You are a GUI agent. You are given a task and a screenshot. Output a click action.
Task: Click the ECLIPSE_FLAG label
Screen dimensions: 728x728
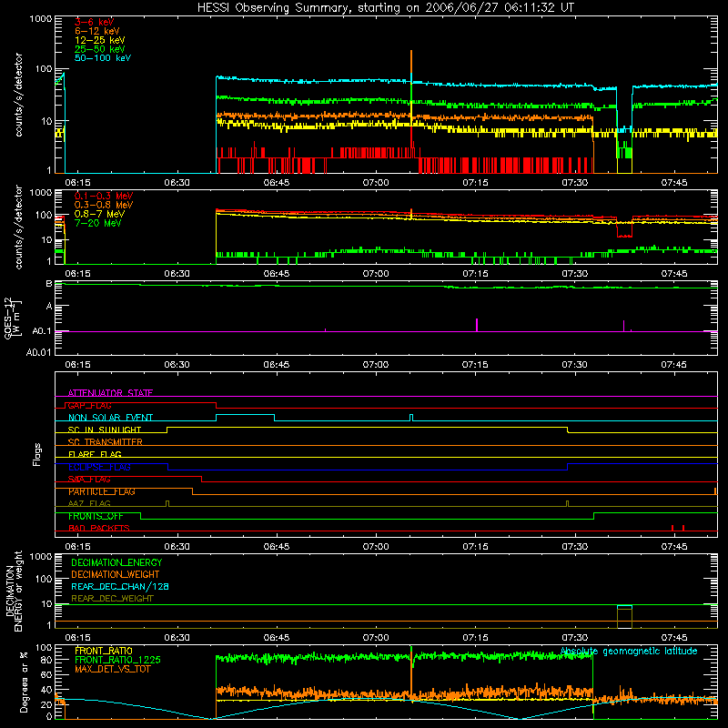pyautogui.click(x=99, y=467)
